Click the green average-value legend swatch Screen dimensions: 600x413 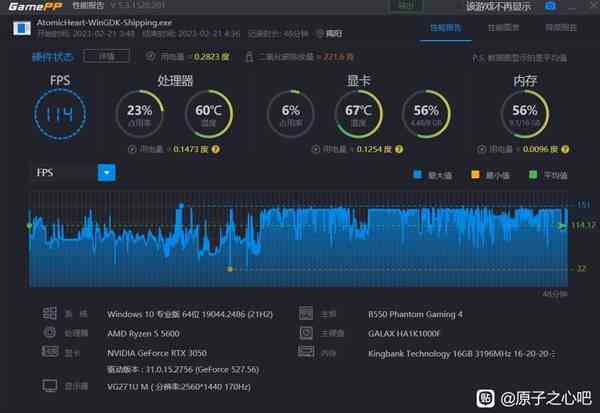533,175
